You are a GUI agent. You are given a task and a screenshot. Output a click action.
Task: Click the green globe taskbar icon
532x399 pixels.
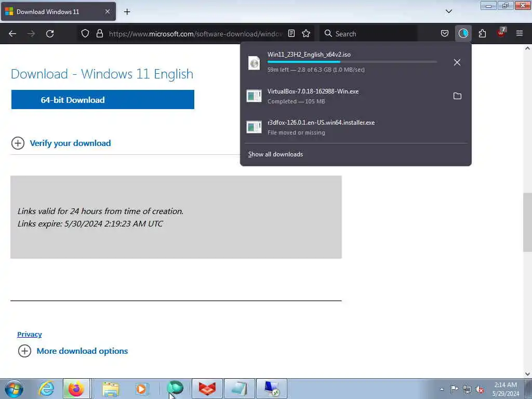[175, 388]
